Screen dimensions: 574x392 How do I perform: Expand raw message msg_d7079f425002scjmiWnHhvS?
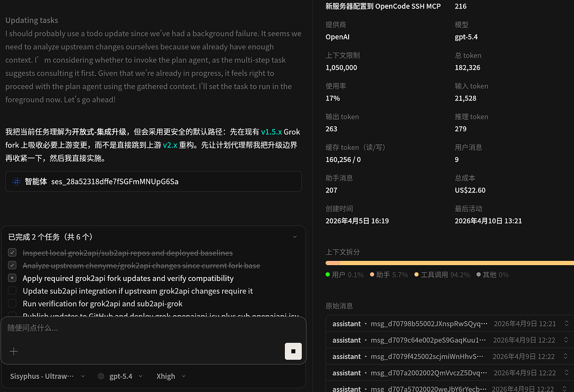[x=450, y=356]
